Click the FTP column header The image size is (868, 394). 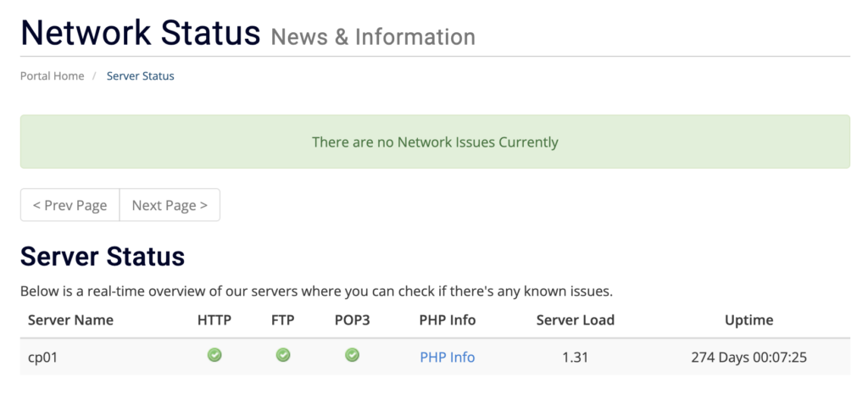(283, 320)
